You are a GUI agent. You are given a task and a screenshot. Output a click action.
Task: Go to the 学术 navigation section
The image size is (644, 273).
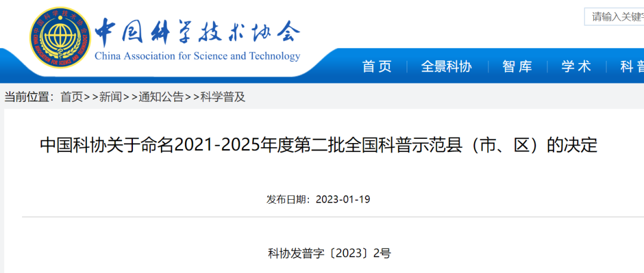(576, 67)
